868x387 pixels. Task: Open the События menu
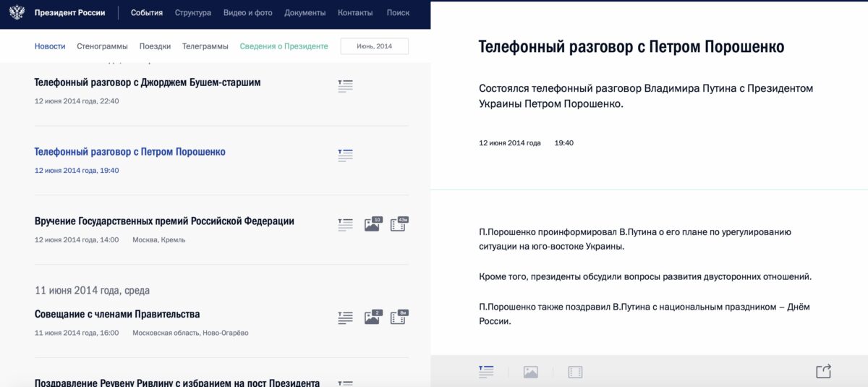(x=147, y=13)
